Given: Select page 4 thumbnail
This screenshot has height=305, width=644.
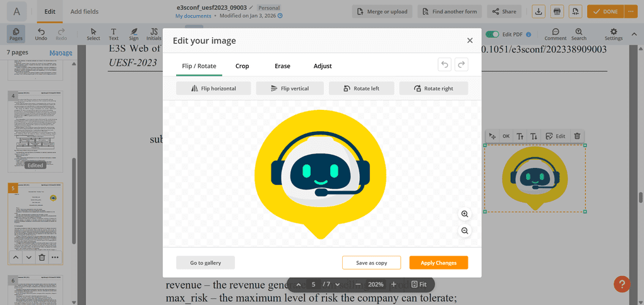Looking at the screenshot, I should [35, 131].
